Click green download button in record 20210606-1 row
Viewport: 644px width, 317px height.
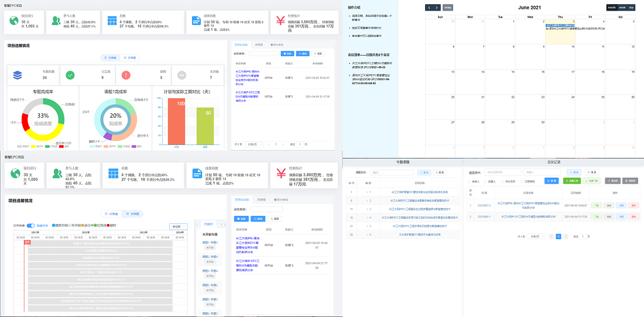tap(597, 216)
